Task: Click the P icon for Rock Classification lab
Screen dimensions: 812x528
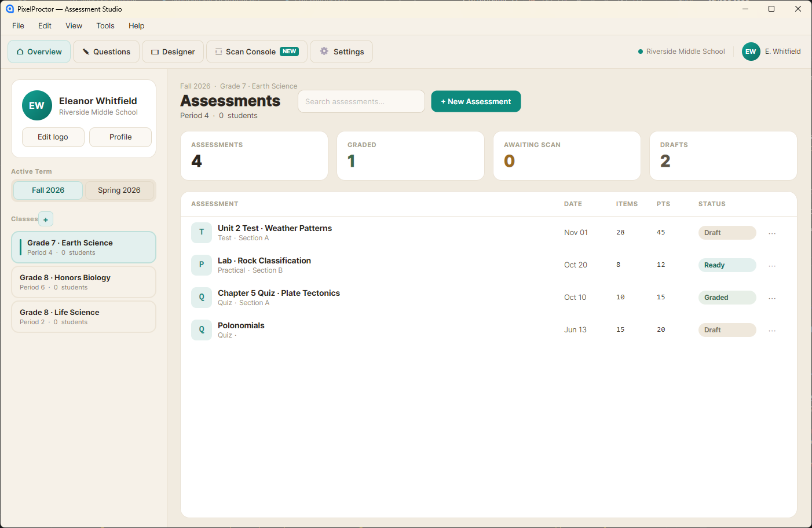Action: point(202,265)
